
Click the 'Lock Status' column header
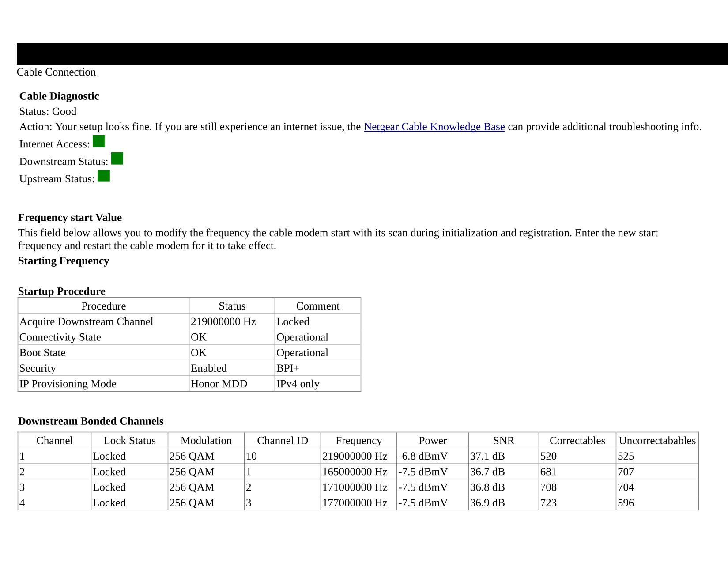point(130,441)
